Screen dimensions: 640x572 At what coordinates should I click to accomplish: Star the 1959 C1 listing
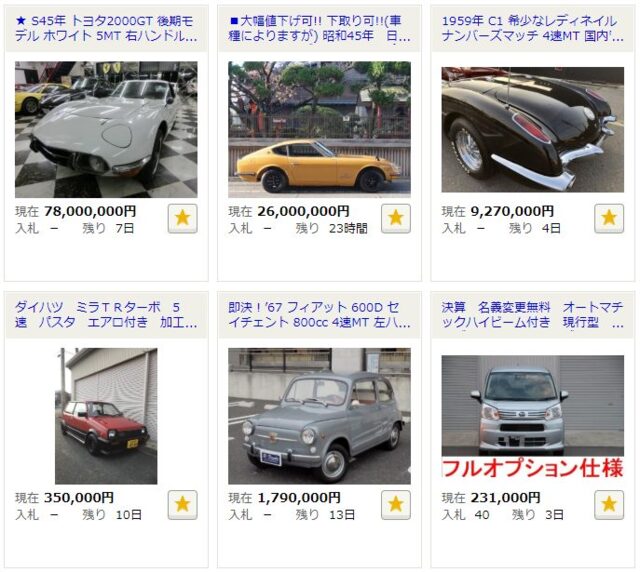click(x=609, y=218)
